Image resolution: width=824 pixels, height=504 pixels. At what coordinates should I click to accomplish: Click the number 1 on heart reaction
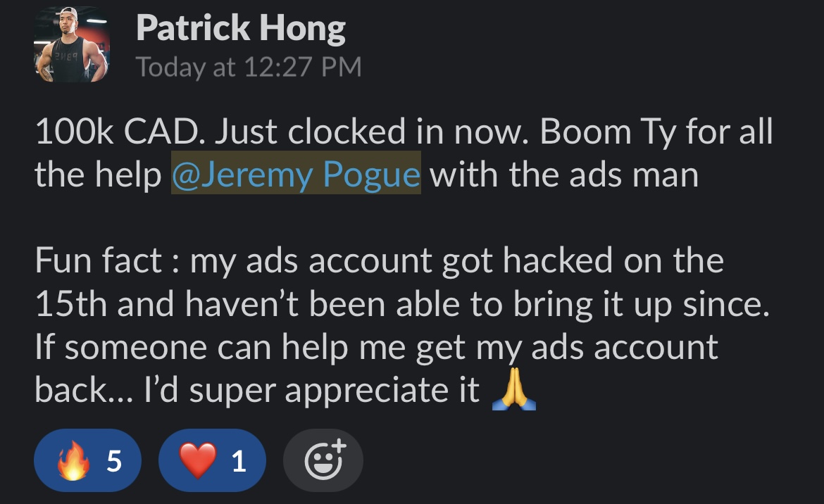click(x=239, y=461)
